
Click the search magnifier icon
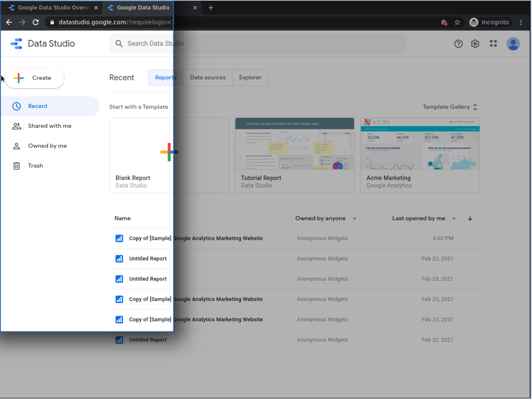[119, 43]
